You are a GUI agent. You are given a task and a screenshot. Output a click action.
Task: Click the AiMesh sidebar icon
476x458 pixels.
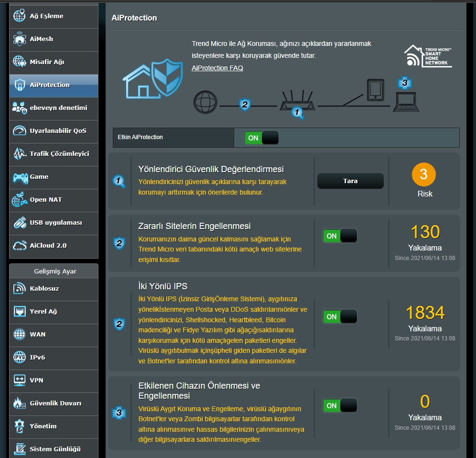pyautogui.click(x=20, y=39)
